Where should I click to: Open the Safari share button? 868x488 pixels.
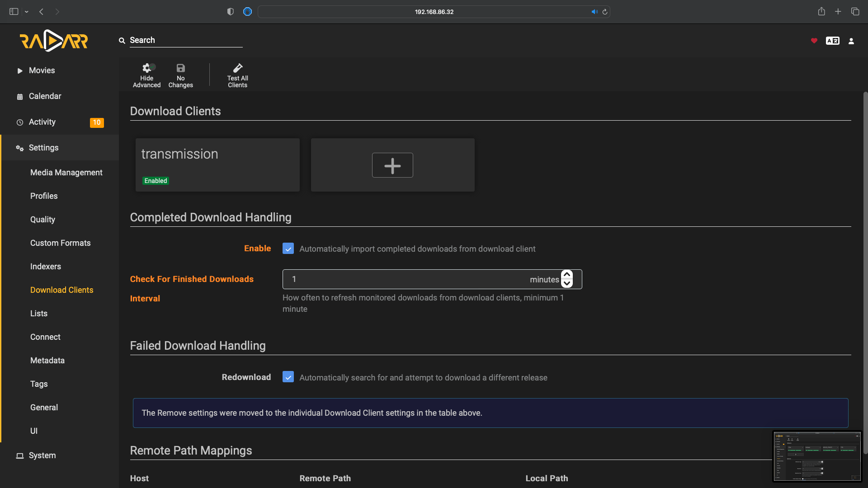pyautogui.click(x=821, y=11)
